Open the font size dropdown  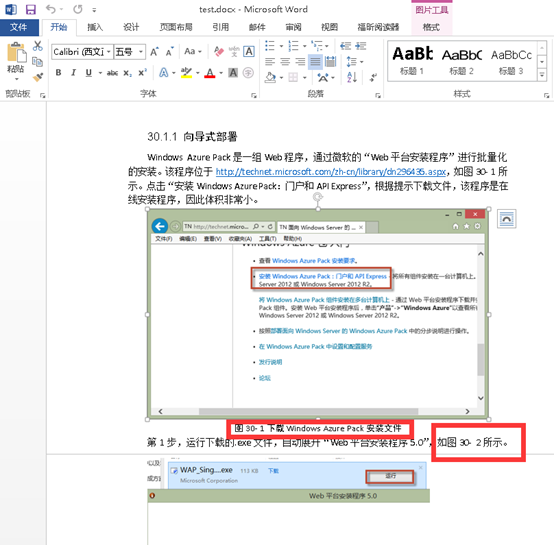(x=141, y=52)
